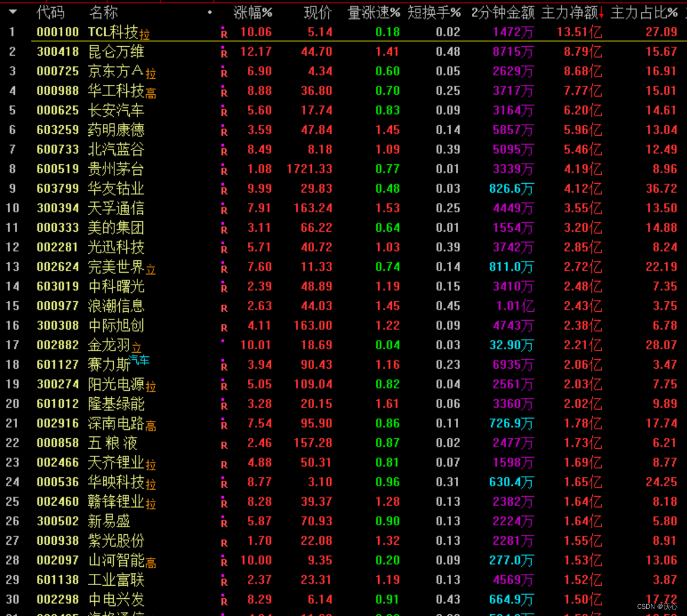
Task: Click the 主力净额 sorted column header
Action: click(x=572, y=12)
